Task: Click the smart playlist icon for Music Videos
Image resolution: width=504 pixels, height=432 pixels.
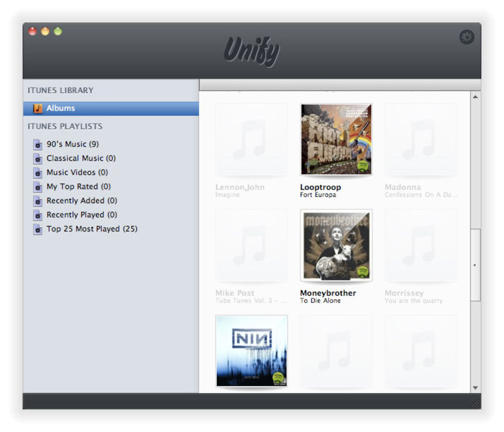Action: (x=38, y=172)
